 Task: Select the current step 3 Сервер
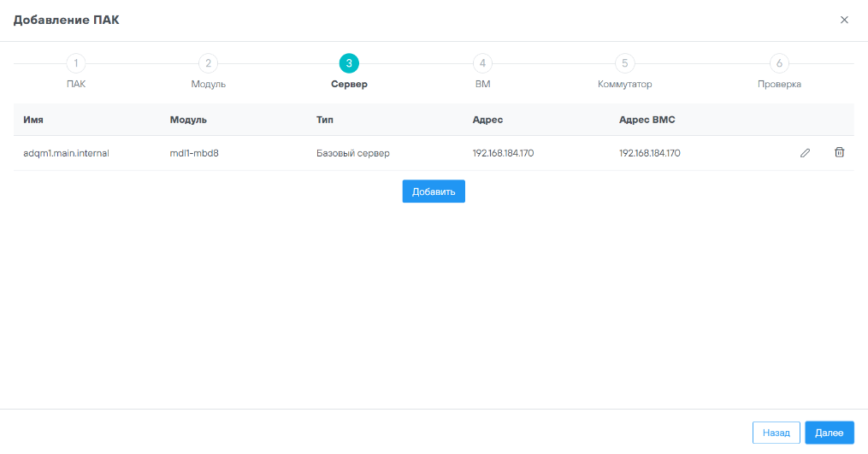tap(349, 63)
